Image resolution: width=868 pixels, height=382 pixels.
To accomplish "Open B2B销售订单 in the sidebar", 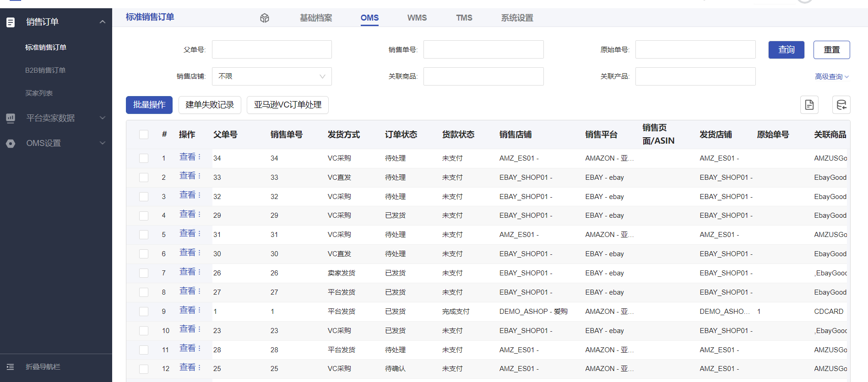I will tap(45, 70).
